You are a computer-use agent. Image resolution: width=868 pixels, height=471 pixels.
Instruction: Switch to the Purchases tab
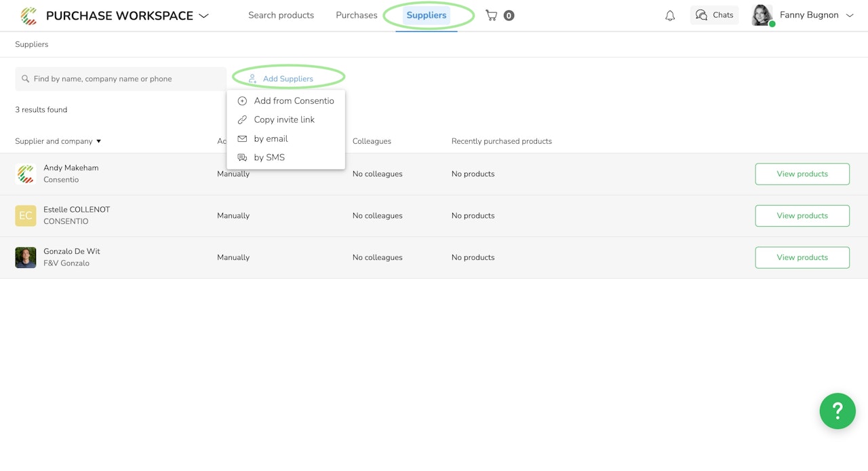[x=356, y=15]
